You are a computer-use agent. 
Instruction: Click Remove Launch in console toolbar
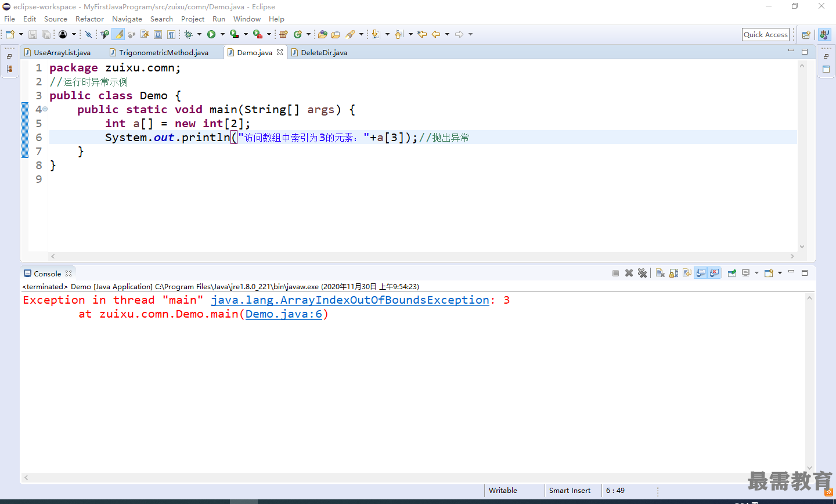[629, 273]
